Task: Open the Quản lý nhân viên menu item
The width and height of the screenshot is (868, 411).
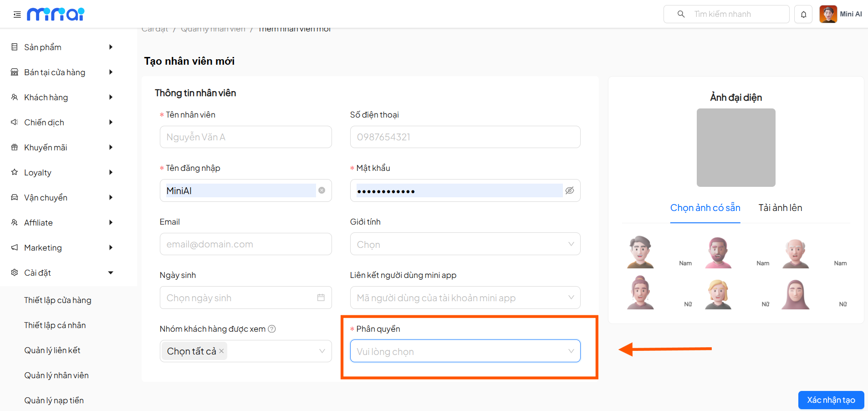Action: 56,375
